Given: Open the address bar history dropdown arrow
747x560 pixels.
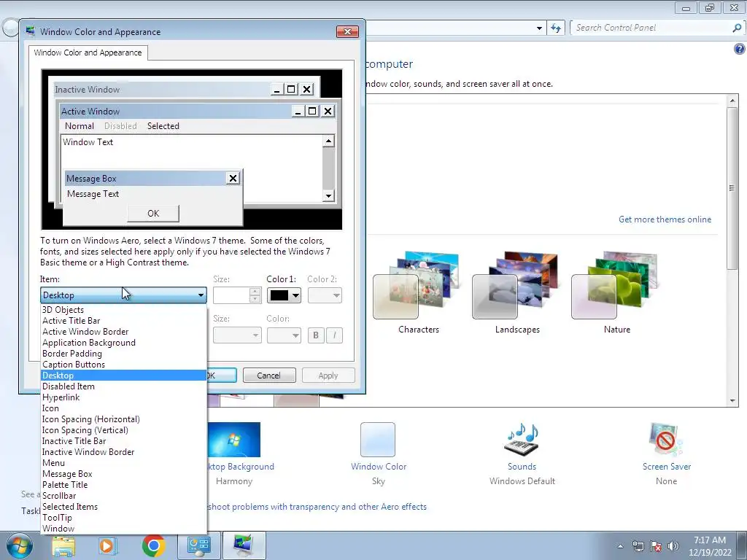Looking at the screenshot, I should coord(539,28).
